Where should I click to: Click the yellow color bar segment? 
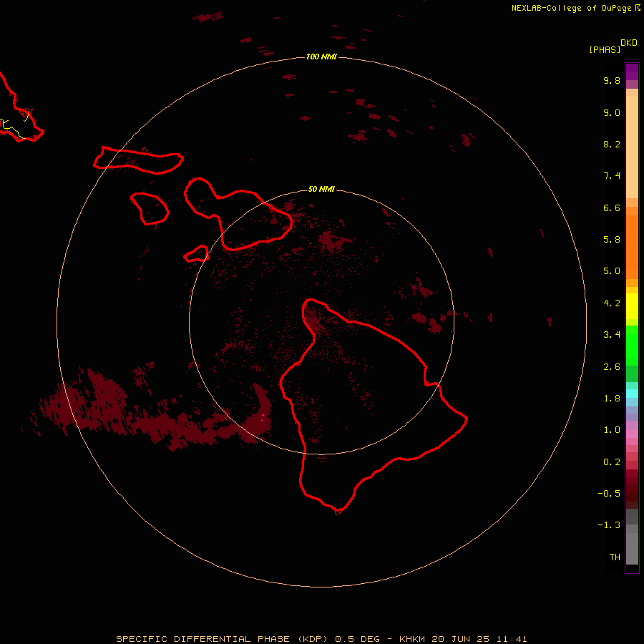[x=632, y=306]
